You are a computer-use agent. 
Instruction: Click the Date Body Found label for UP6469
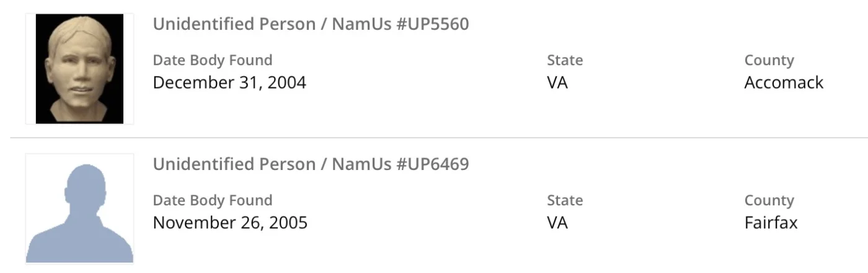[x=213, y=200]
